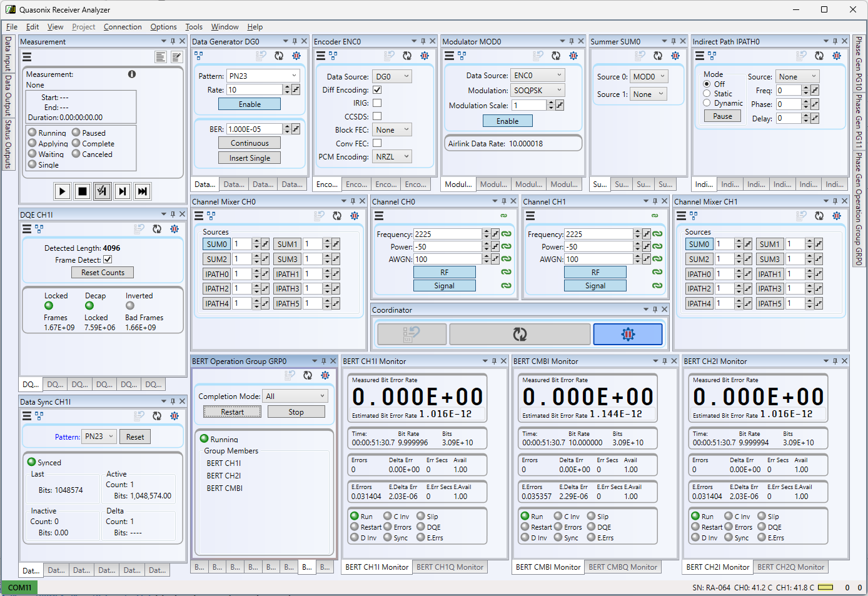The height and width of the screenshot is (596, 868).
Task: Click the Channel Mixer CH0 gear icon
Action: tap(355, 216)
